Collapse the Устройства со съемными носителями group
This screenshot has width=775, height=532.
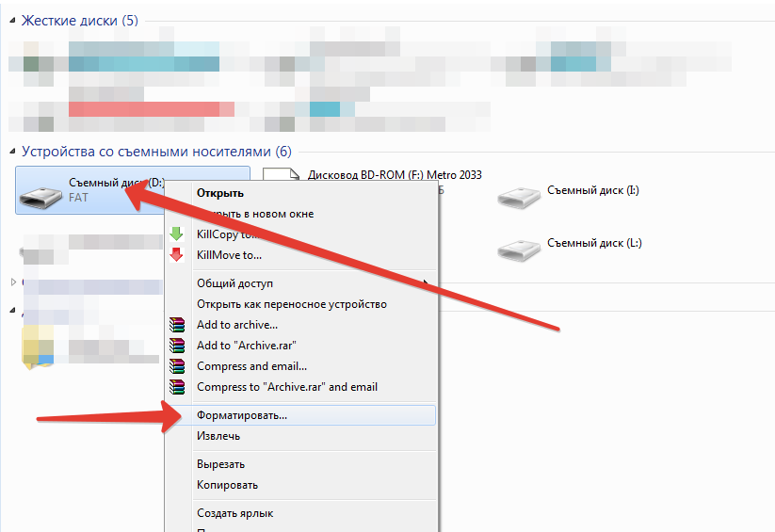pos(12,152)
